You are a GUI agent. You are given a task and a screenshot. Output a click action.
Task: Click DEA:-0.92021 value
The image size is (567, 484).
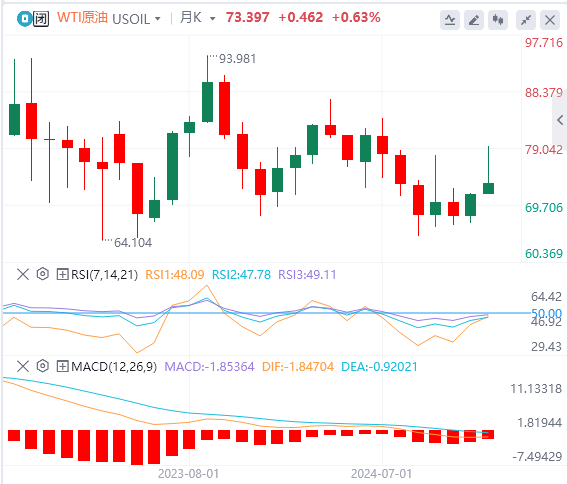(379, 366)
